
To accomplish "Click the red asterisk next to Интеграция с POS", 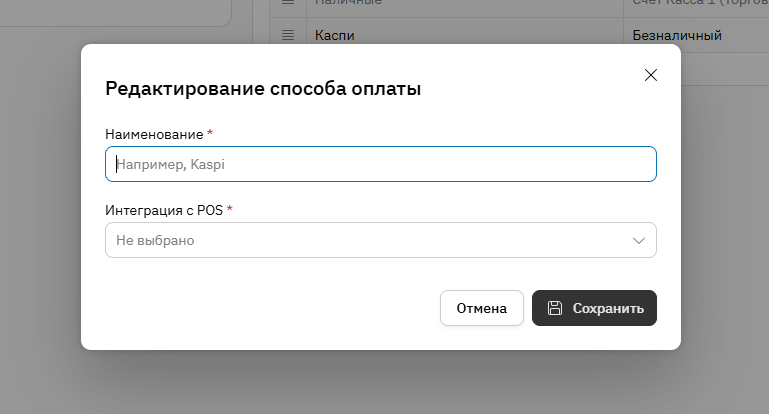I will (x=230, y=209).
